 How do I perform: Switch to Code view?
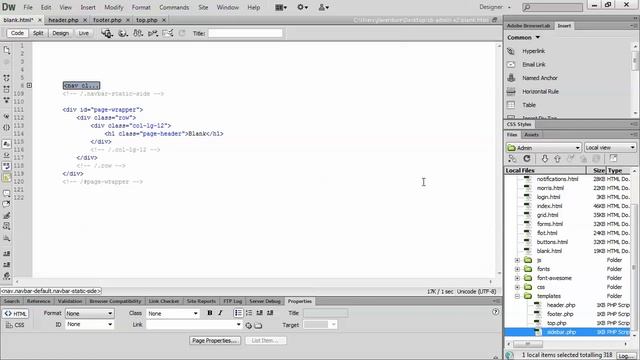tap(17, 33)
